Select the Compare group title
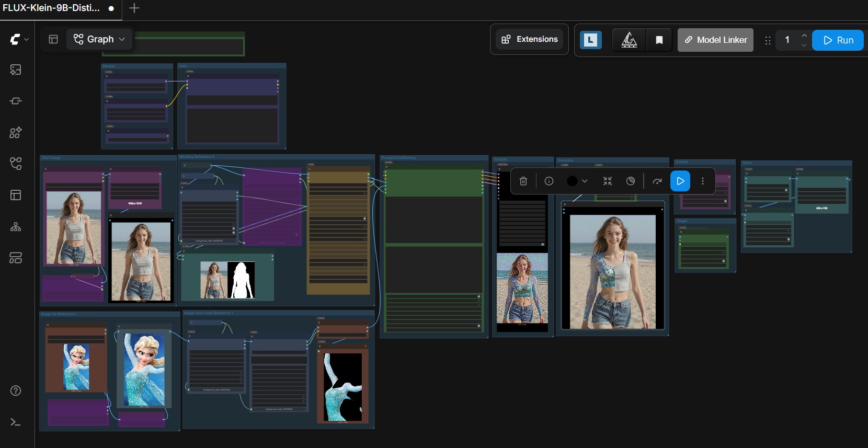The height and width of the screenshot is (448, 868). 565,160
